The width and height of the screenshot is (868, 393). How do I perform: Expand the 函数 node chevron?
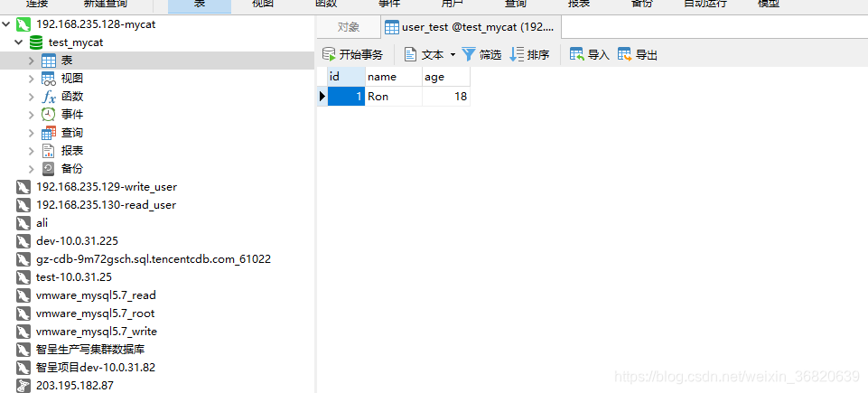point(32,97)
